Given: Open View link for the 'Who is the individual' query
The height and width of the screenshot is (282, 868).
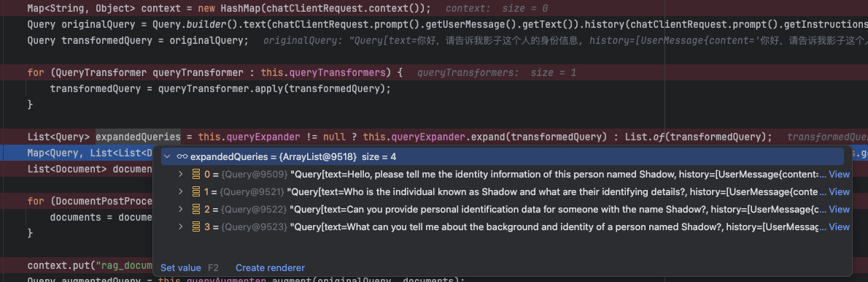Looking at the screenshot, I should click(839, 191).
